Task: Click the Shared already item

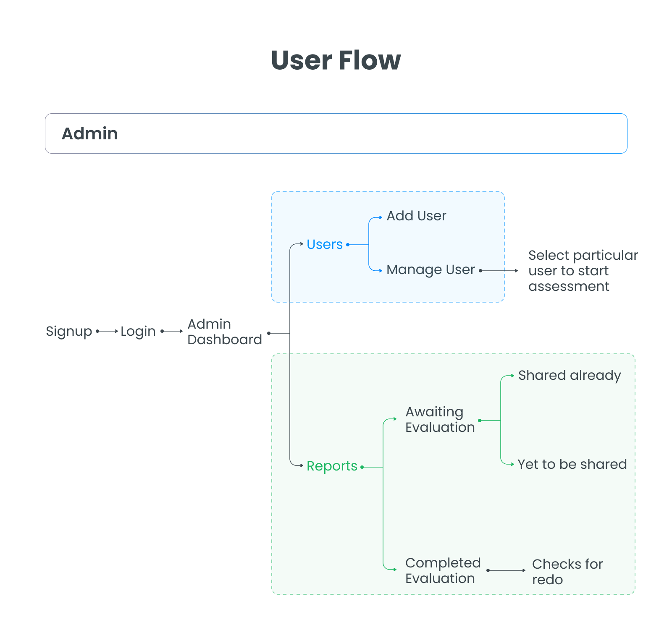Action: pos(569,375)
